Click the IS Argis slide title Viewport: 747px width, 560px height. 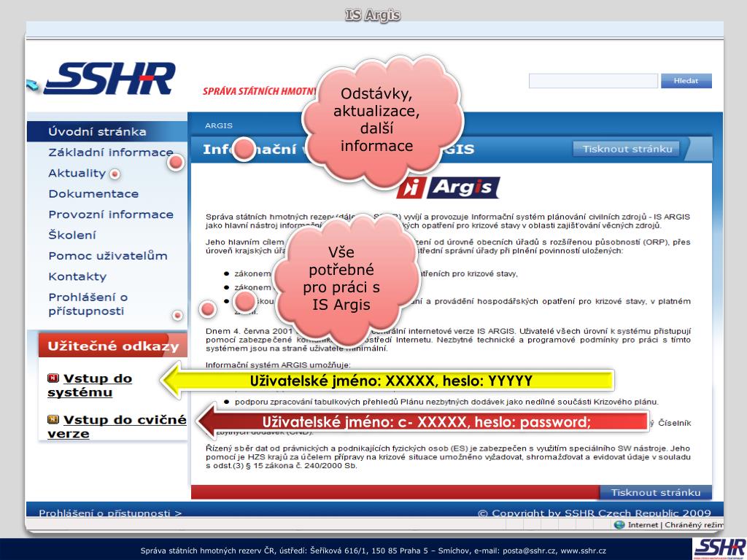coord(373,15)
